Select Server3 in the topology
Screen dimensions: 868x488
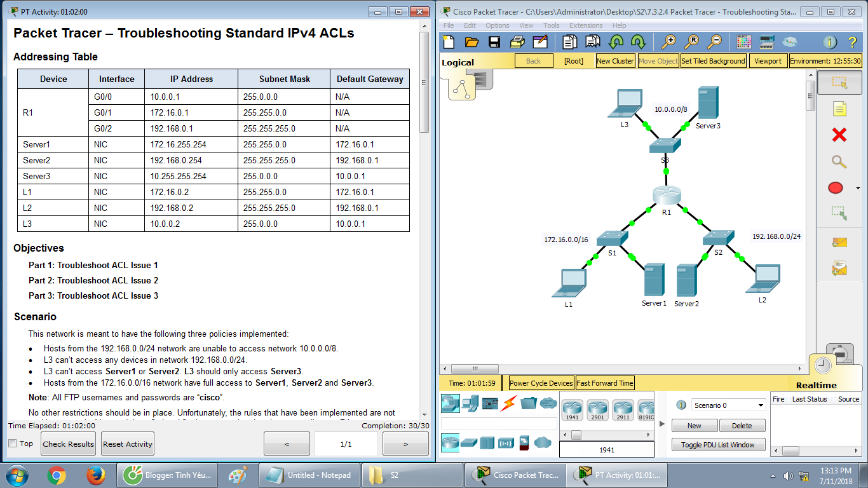coord(708,104)
